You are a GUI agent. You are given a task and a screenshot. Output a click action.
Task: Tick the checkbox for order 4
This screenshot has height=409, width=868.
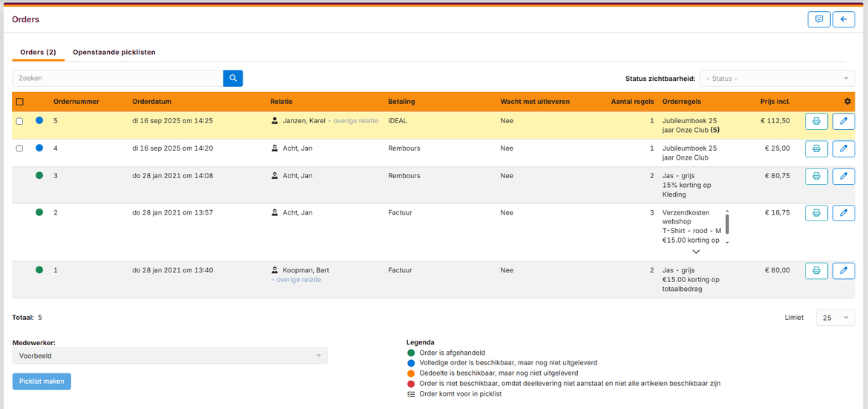tap(20, 148)
